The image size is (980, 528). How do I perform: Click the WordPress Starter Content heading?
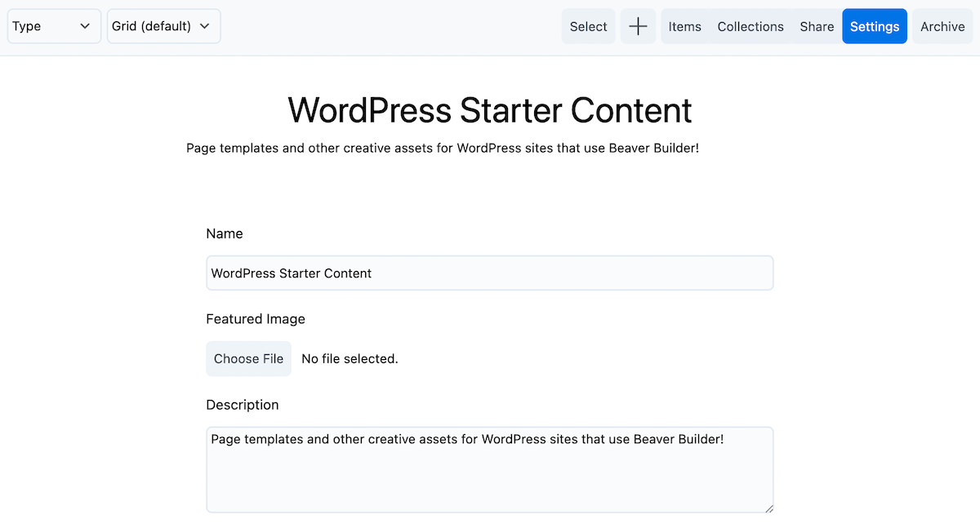coord(490,110)
